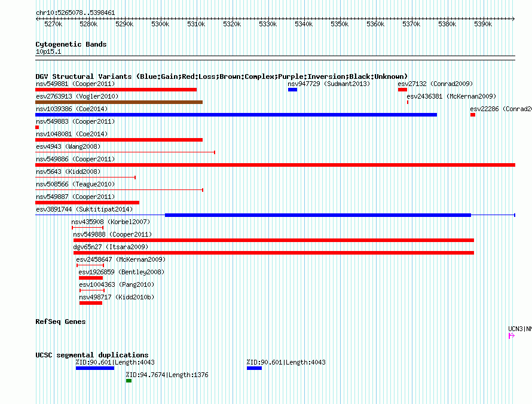
Task: Click the thin red nsv5643 line
Action: (x=85, y=177)
